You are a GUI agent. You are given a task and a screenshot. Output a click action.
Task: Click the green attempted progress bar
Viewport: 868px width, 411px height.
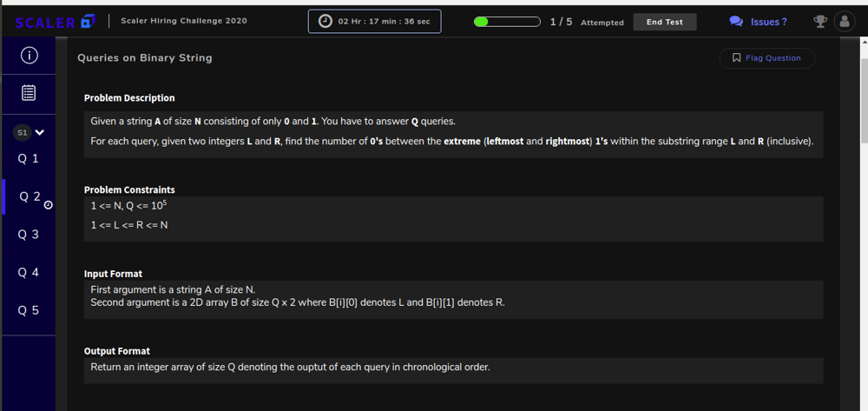[x=507, y=22]
